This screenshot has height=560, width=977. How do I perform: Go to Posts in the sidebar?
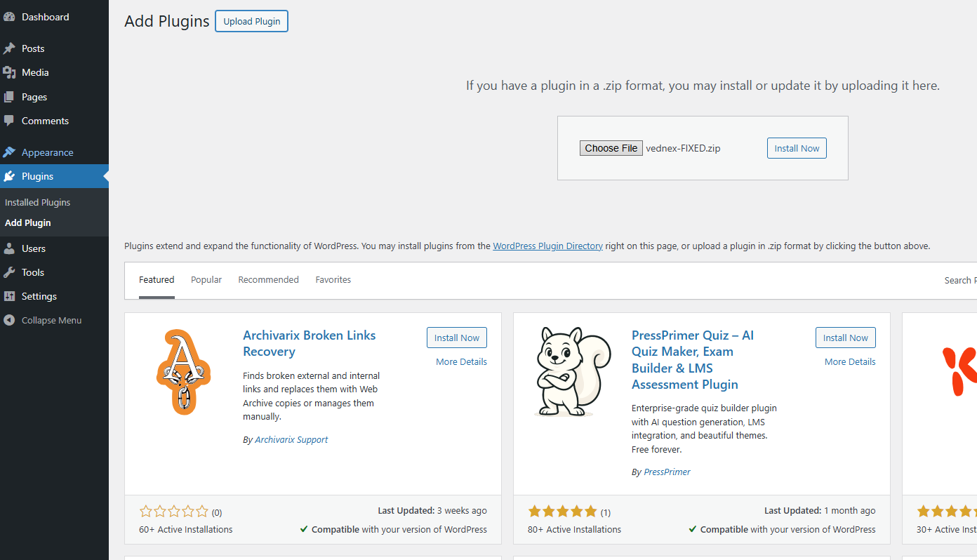[54, 48]
